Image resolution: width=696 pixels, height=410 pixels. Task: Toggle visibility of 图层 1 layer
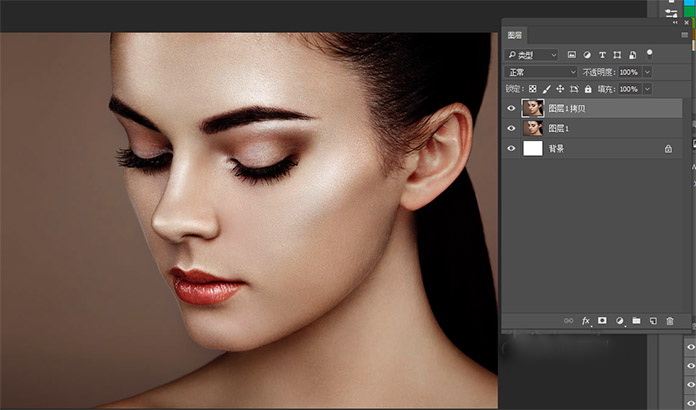512,128
